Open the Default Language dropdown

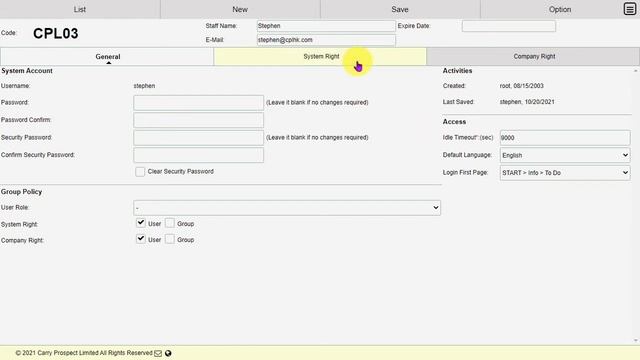565,155
